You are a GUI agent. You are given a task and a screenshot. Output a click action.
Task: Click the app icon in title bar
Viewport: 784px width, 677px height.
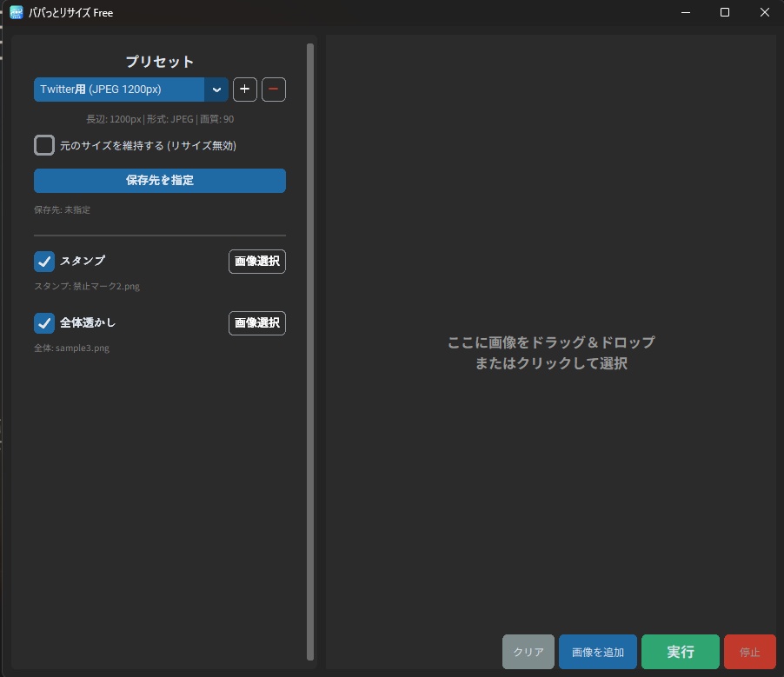(x=17, y=12)
